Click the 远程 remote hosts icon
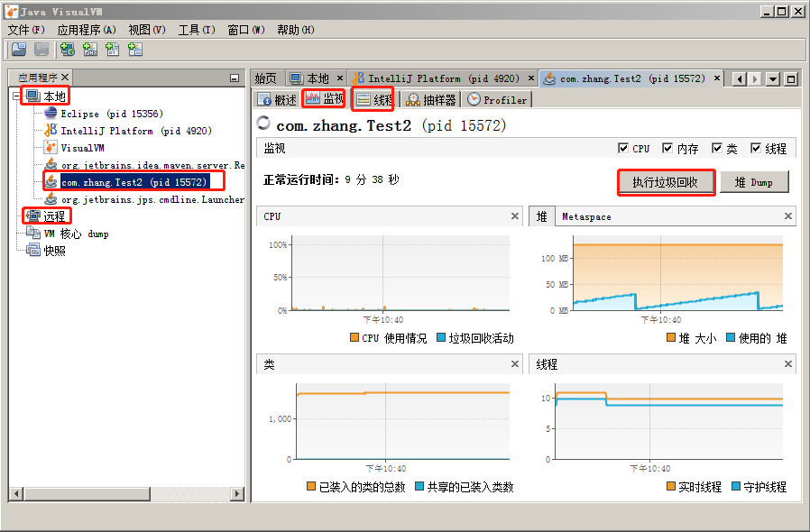810x532 pixels. tap(33, 216)
